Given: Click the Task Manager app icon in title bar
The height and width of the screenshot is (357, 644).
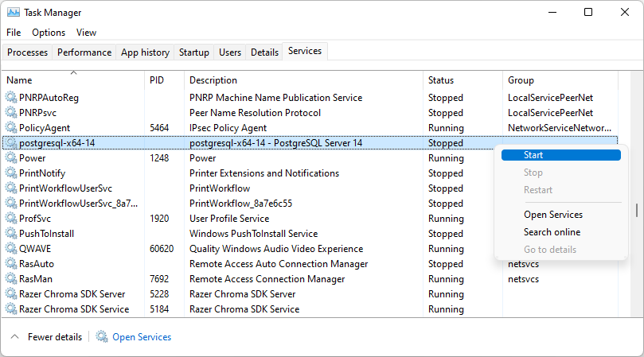Looking at the screenshot, I should point(14,12).
